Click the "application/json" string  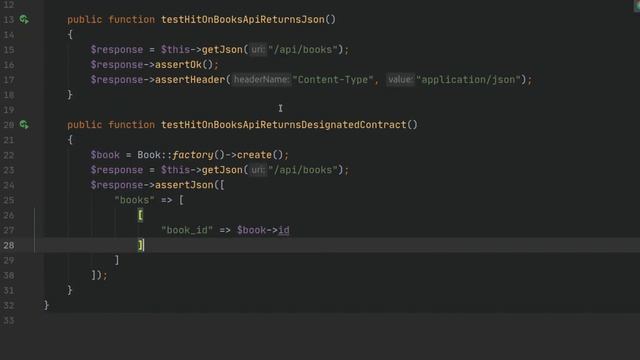469,80
